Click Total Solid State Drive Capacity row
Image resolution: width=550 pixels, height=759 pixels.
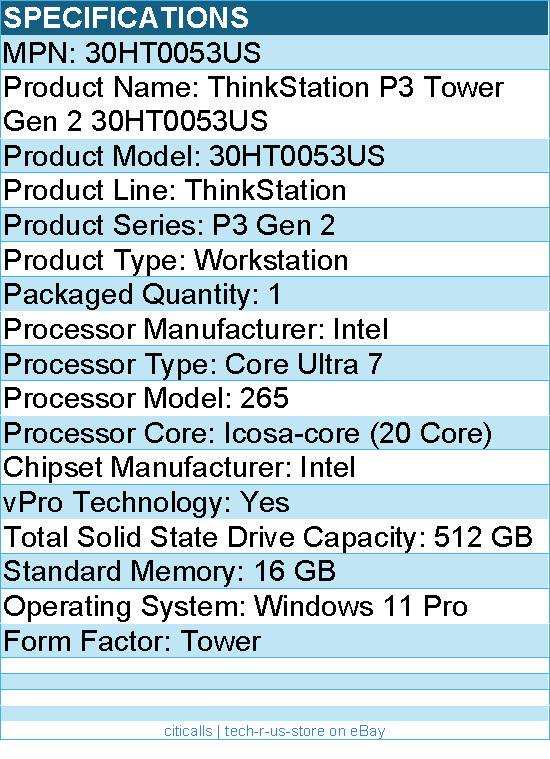pyautogui.click(x=275, y=536)
